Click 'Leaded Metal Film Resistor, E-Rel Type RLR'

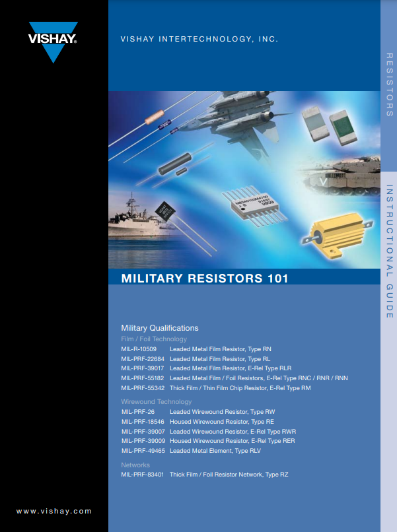click(231, 368)
